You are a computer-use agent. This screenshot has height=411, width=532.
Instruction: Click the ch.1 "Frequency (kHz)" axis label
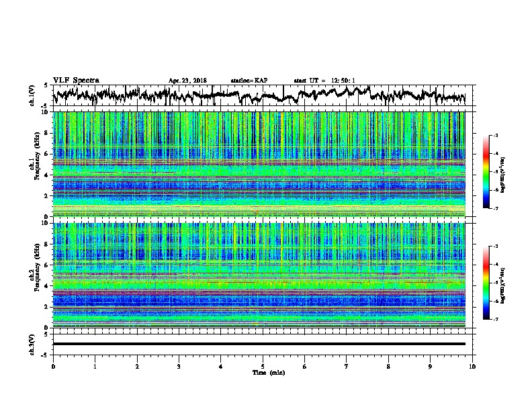click(37, 156)
